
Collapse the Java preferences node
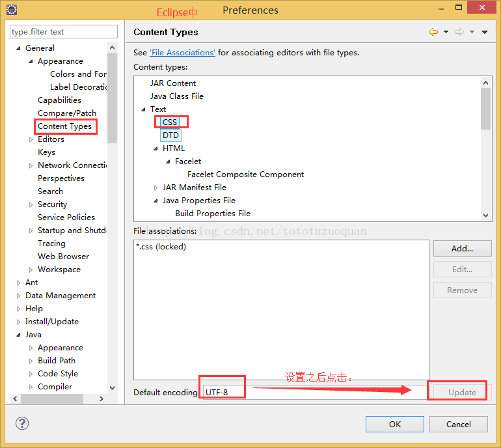click(x=18, y=335)
